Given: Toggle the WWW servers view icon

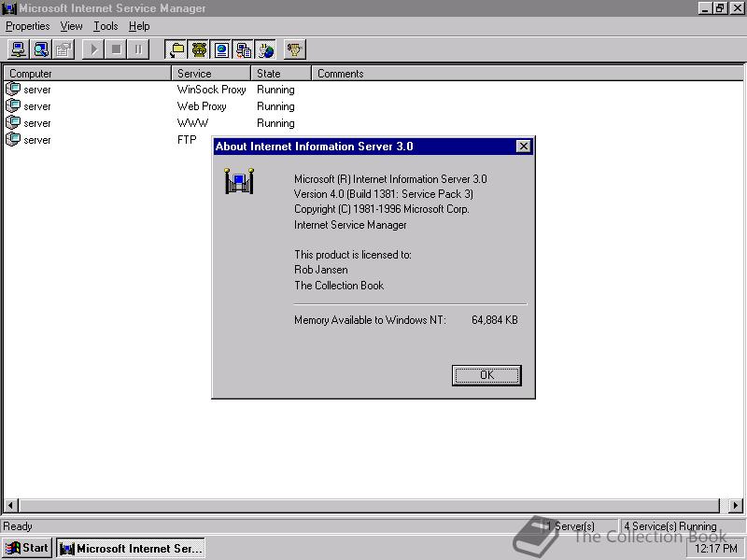Looking at the screenshot, I should coord(221,49).
